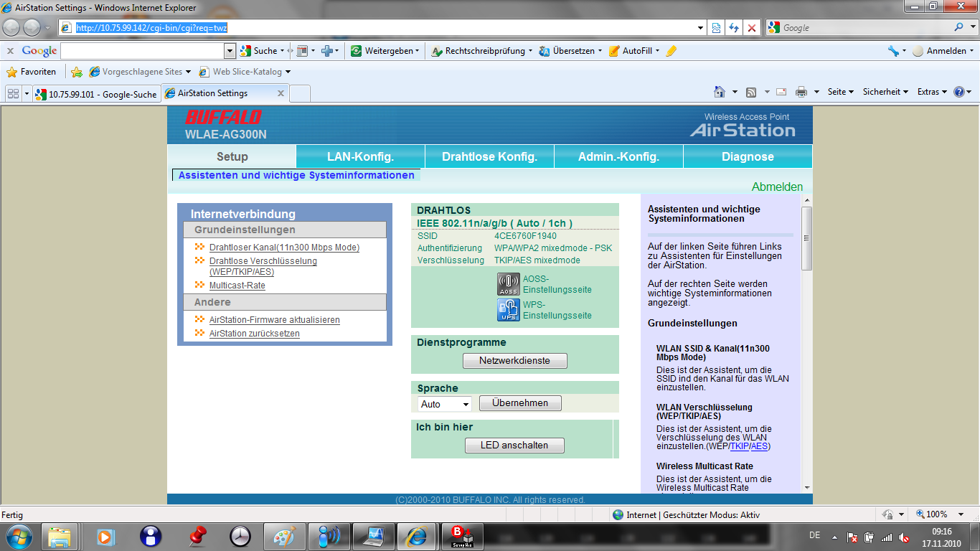Open the Sprache language dropdown
The width and height of the screenshot is (980, 551).
point(445,404)
